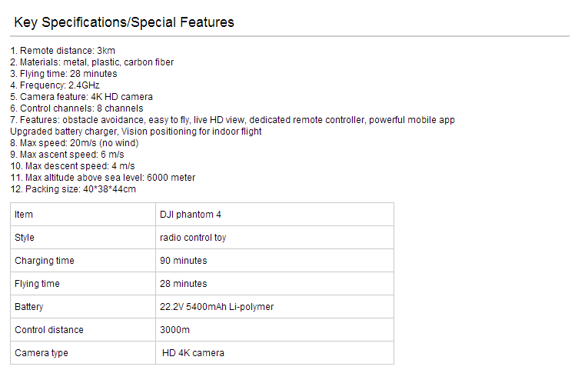Click the Max speed: 20m/s line
The image size is (588, 370).
pyautogui.click(x=75, y=143)
